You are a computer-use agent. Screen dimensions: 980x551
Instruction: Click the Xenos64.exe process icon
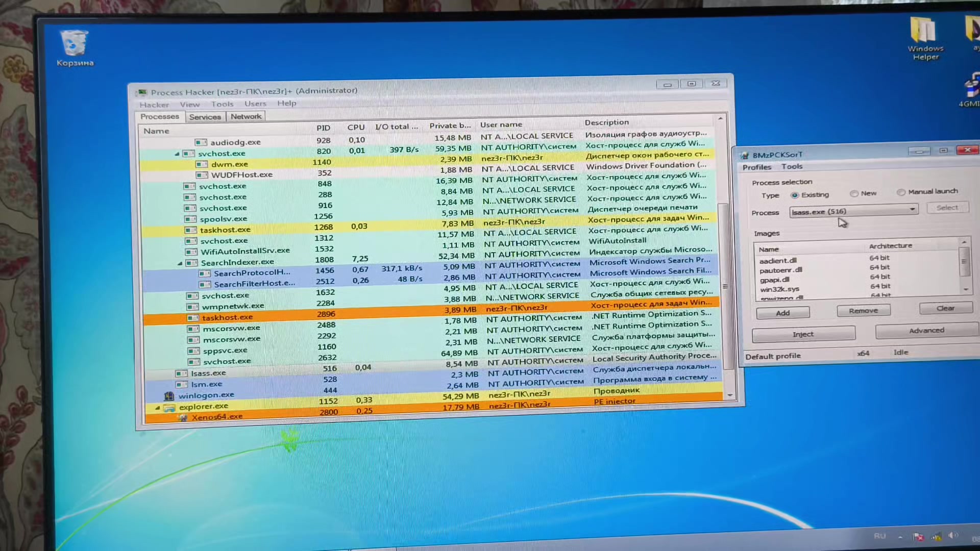(x=183, y=417)
